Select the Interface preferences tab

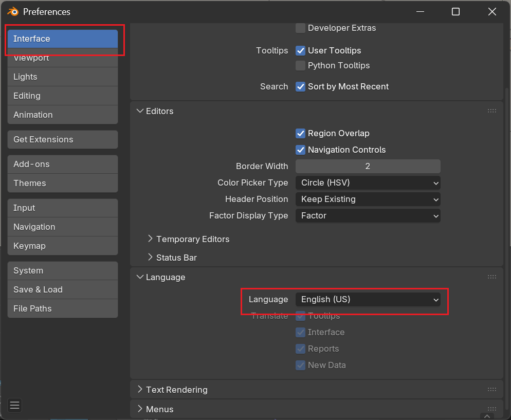(63, 39)
